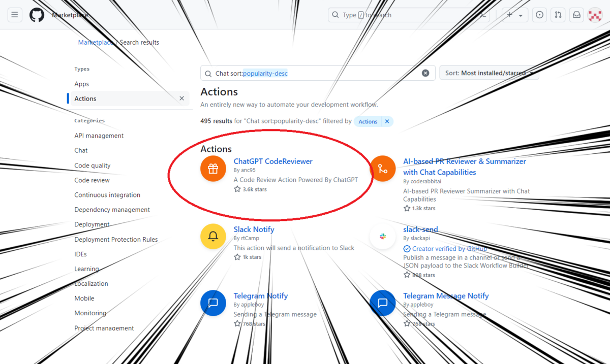Select the Mobile category

(x=84, y=299)
